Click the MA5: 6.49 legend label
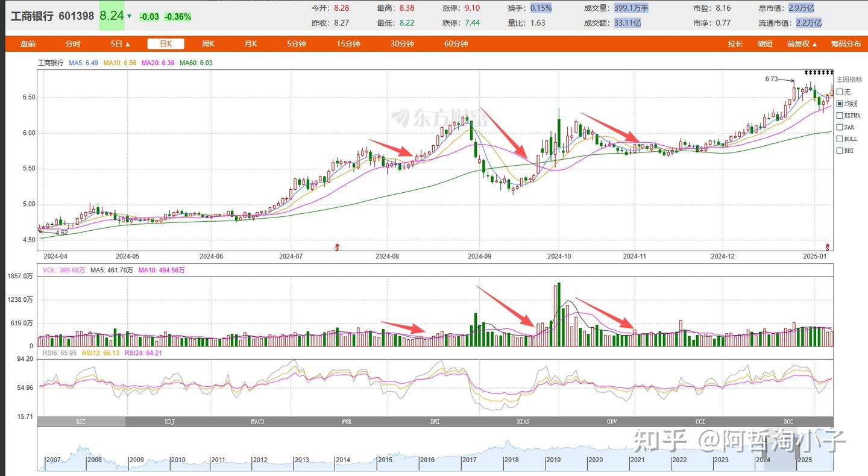Viewport: 868px width, 476px height. coord(83,63)
